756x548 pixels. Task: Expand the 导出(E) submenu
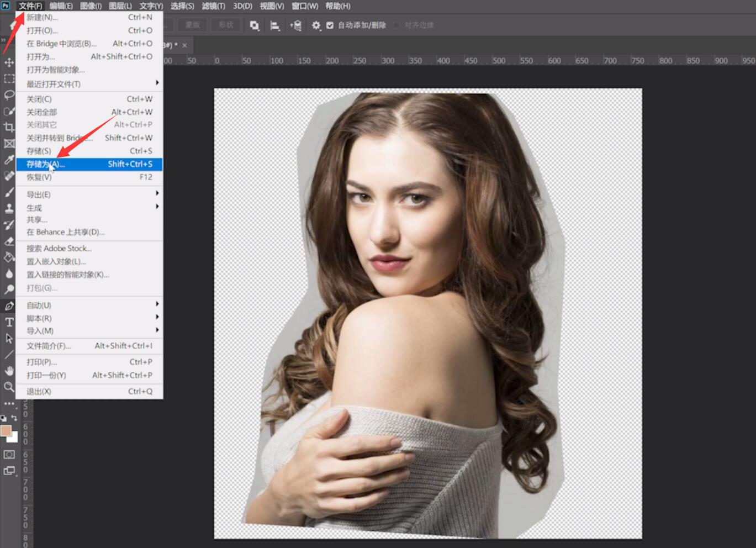(89, 194)
